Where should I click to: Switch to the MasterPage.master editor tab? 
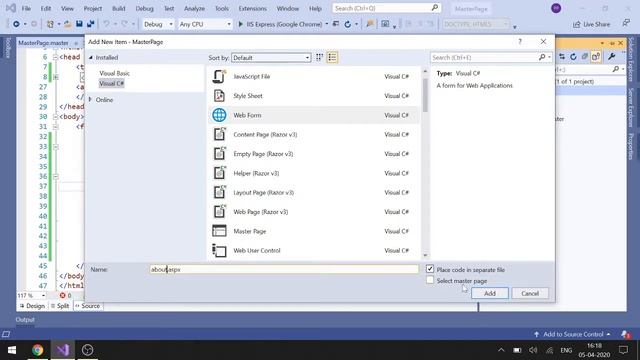click(x=43, y=42)
